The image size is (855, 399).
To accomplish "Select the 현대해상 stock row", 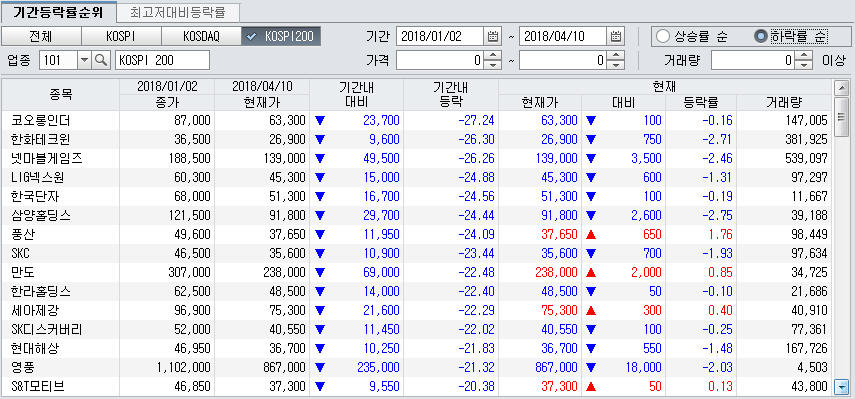I will coord(417,348).
